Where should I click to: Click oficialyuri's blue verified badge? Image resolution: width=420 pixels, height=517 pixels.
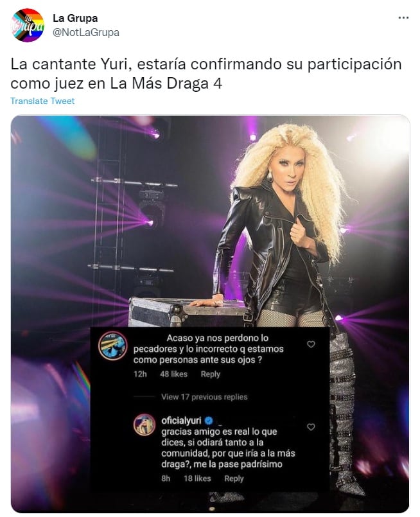pos(209,421)
